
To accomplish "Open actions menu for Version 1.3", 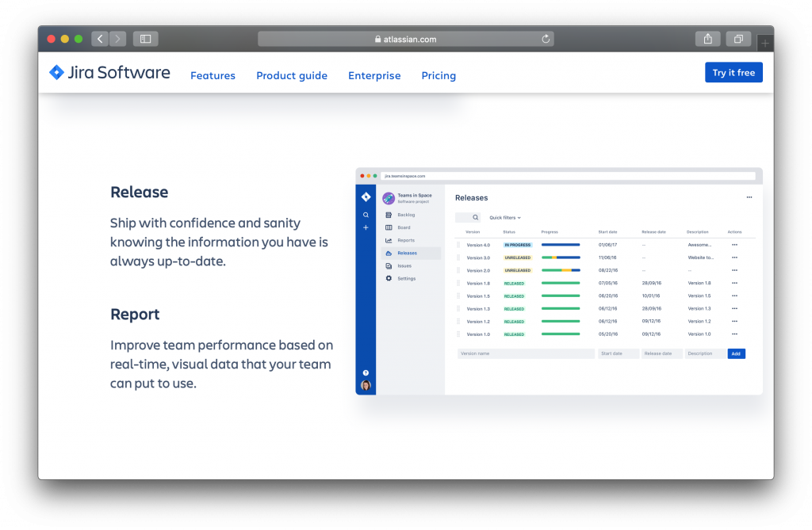I will tap(734, 308).
